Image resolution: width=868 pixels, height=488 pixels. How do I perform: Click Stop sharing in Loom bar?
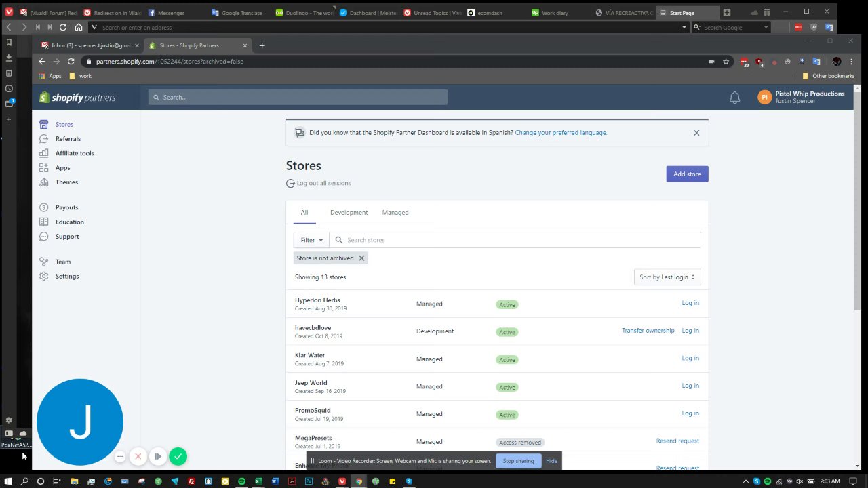[518, 461]
